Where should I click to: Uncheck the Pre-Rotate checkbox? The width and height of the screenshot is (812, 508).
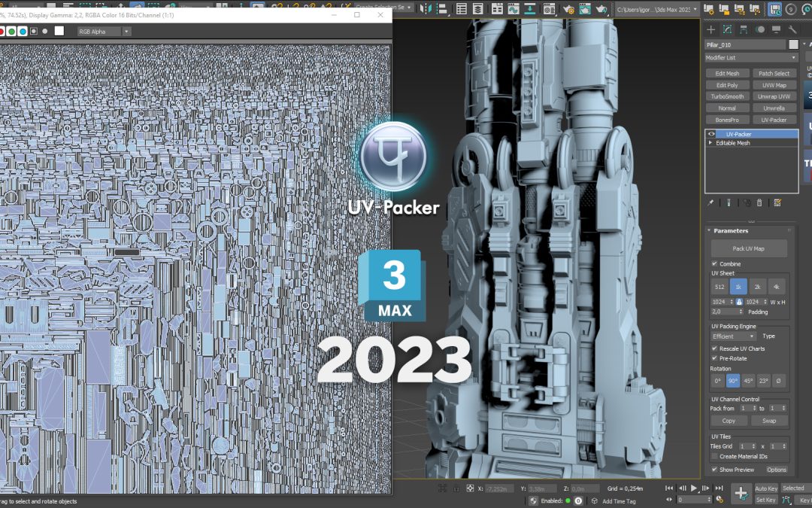click(x=714, y=358)
